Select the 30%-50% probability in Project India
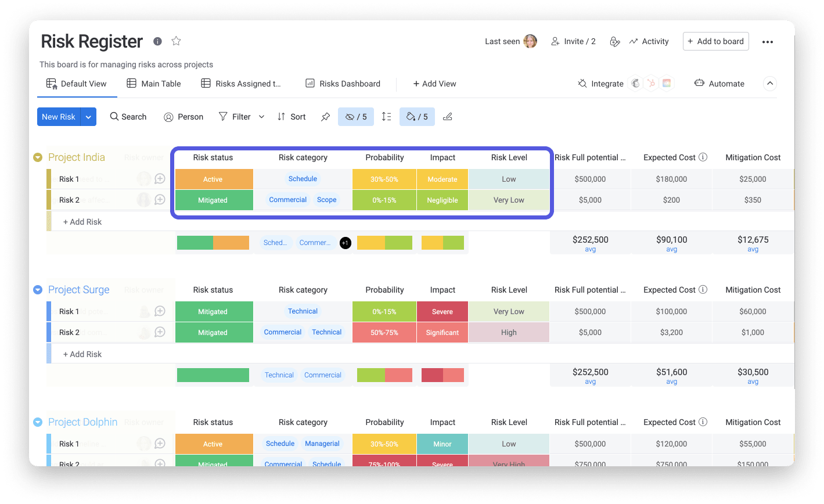The image size is (824, 504). (x=384, y=179)
